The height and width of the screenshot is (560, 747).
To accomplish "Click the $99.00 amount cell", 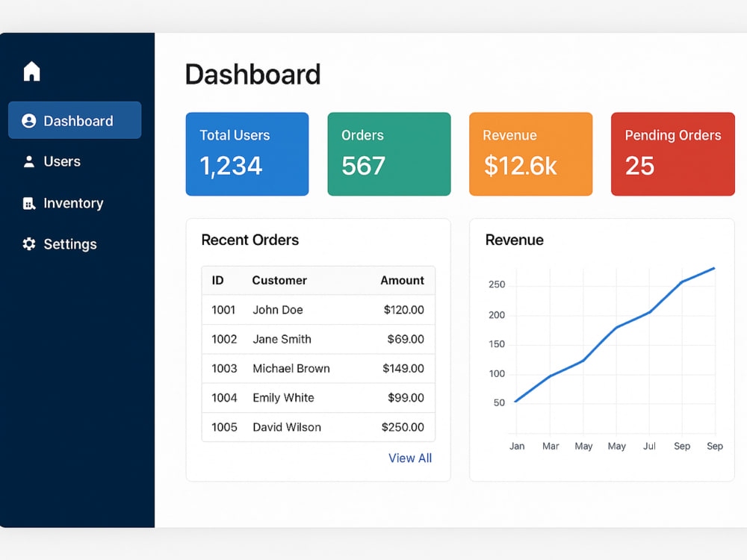I will pyautogui.click(x=406, y=398).
